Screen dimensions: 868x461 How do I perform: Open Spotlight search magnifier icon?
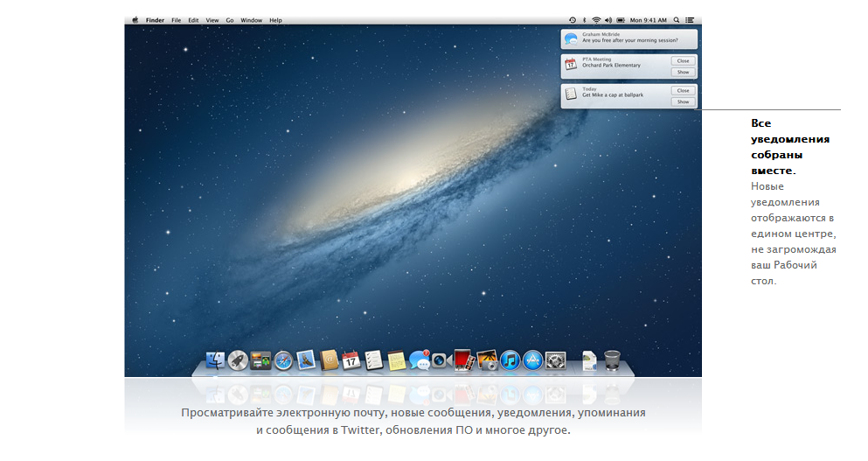tap(677, 20)
